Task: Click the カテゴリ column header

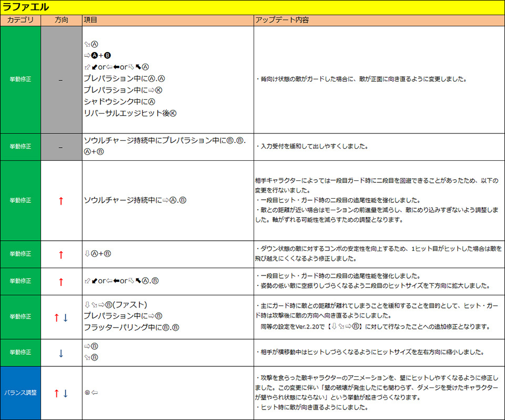Action: (x=21, y=20)
